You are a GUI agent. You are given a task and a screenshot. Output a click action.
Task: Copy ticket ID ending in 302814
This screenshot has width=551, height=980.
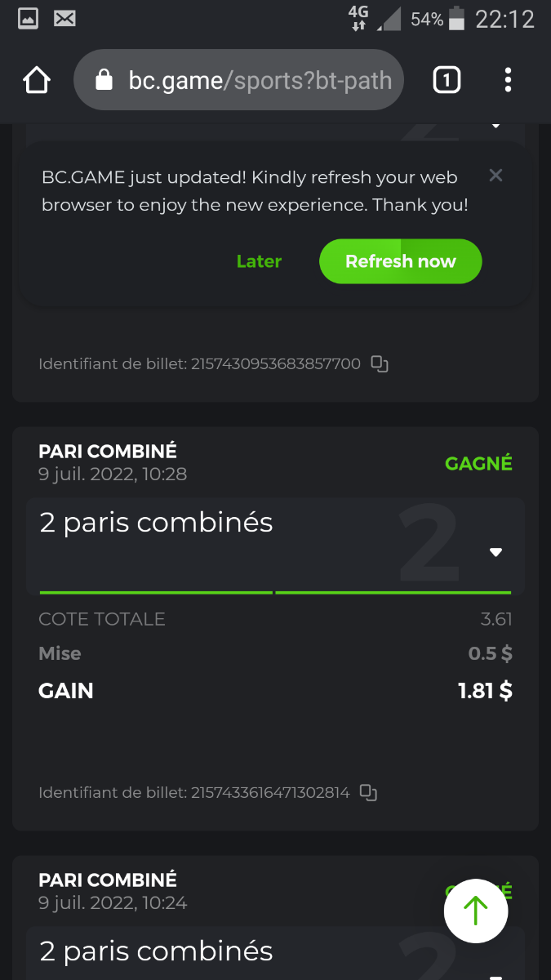tap(369, 792)
